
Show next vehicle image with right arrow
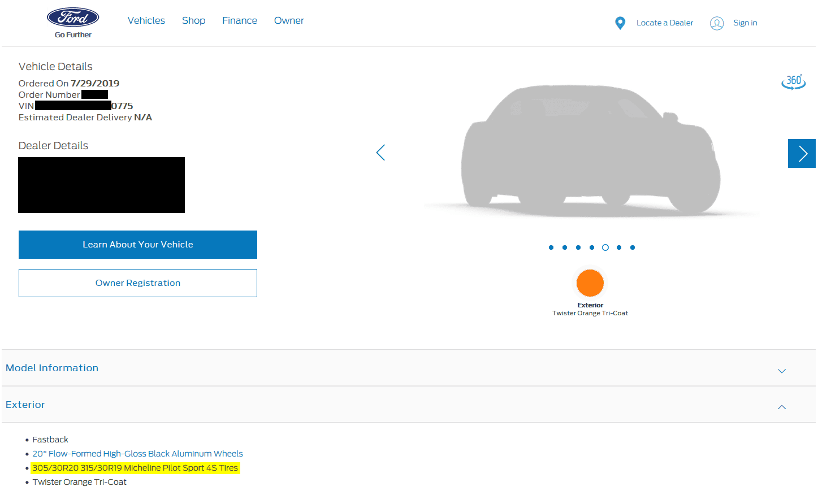coord(802,154)
